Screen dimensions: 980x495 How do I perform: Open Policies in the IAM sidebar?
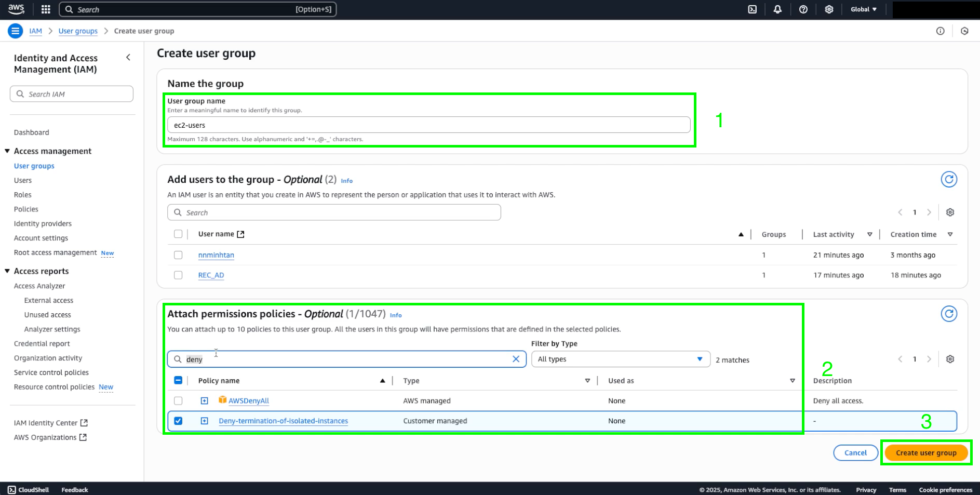tap(26, 209)
